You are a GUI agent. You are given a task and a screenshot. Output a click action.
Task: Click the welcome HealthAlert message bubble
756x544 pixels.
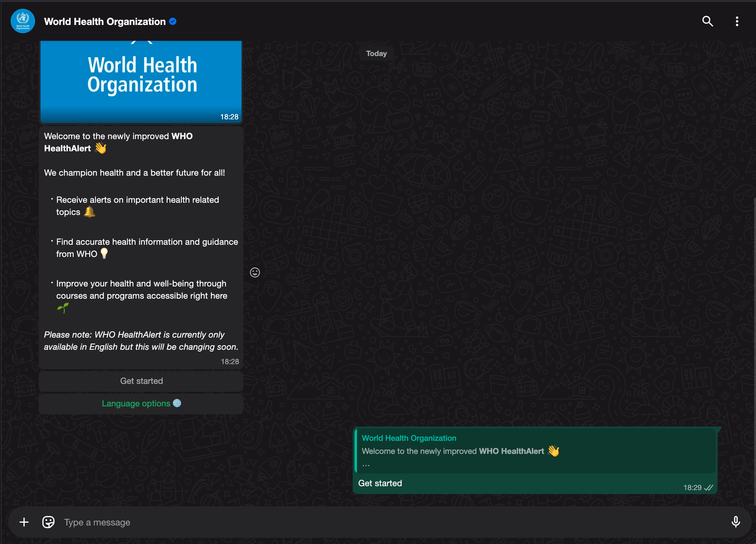pyautogui.click(x=141, y=247)
